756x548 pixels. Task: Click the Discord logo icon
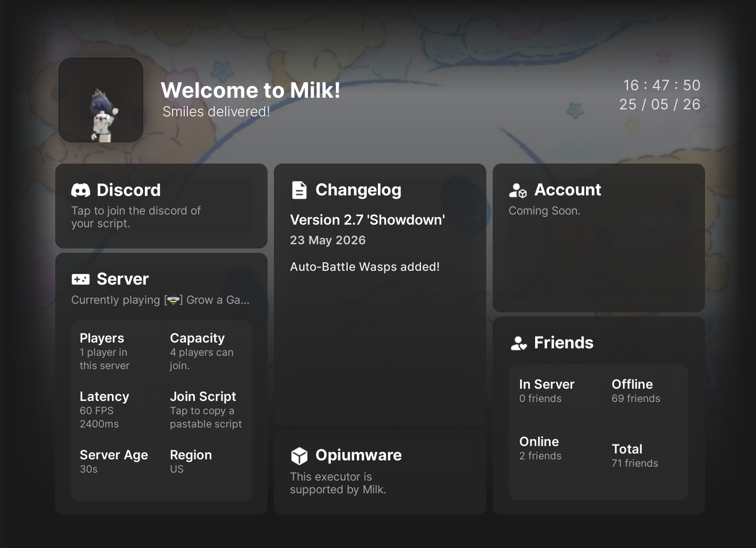click(x=81, y=190)
